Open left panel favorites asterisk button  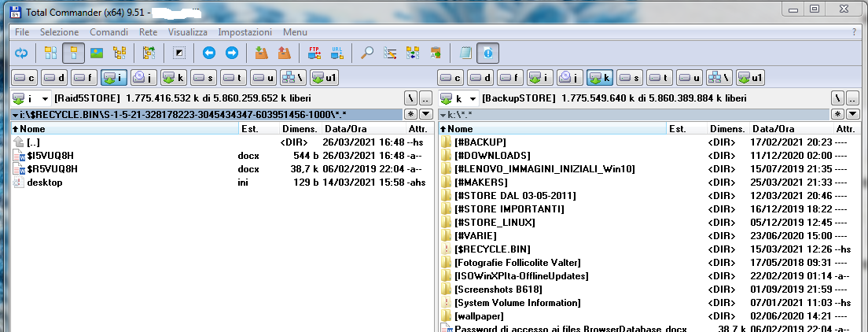pos(410,114)
